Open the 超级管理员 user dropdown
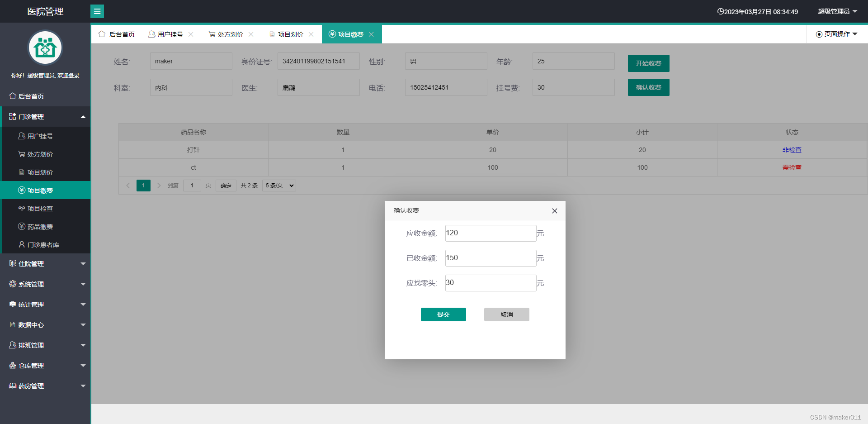This screenshot has width=868, height=424. (837, 11)
